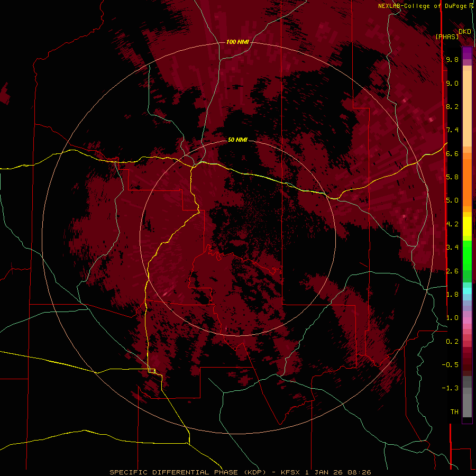Click the "TH" threshold label on the legend
The height and width of the screenshot is (476, 476).
point(454,412)
